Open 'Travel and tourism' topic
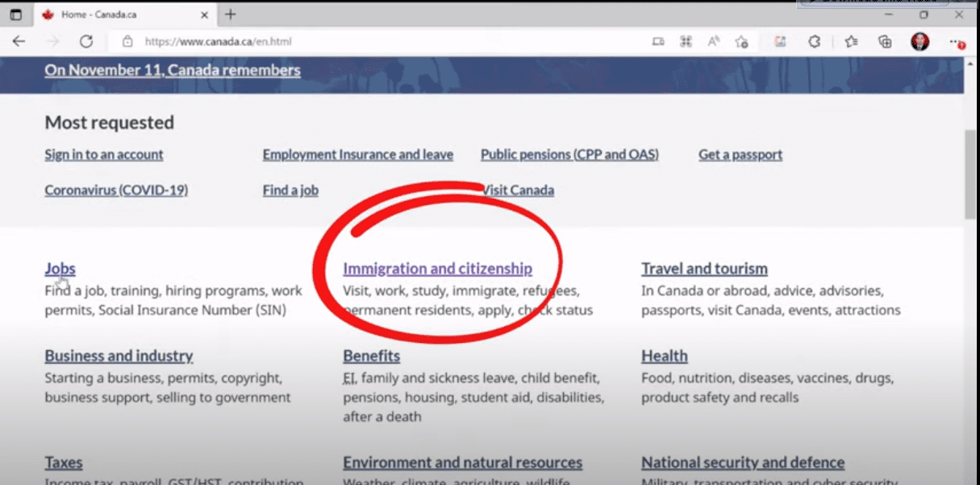The height and width of the screenshot is (485, 980). pyautogui.click(x=704, y=269)
